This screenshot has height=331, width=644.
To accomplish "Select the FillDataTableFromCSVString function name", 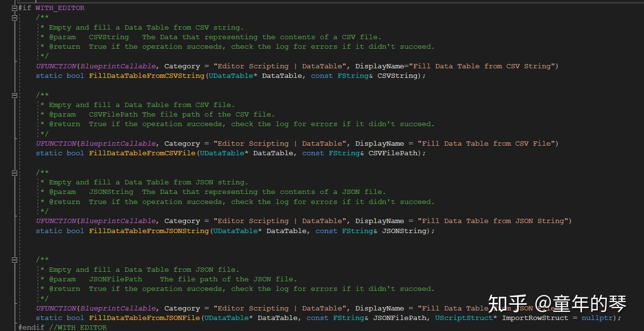I will (x=146, y=75).
